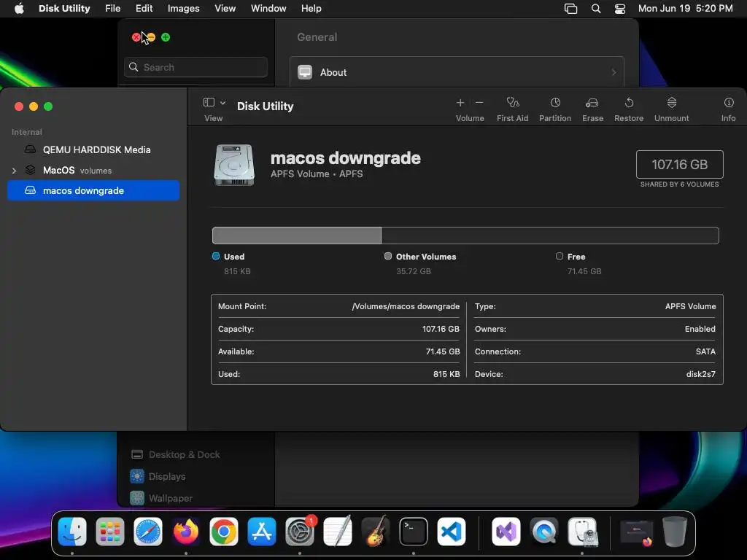The height and width of the screenshot is (560, 747).
Task: Click the mount point /Volumes/macos downgrade value
Action: pyautogui.click(x=406, y=306)
